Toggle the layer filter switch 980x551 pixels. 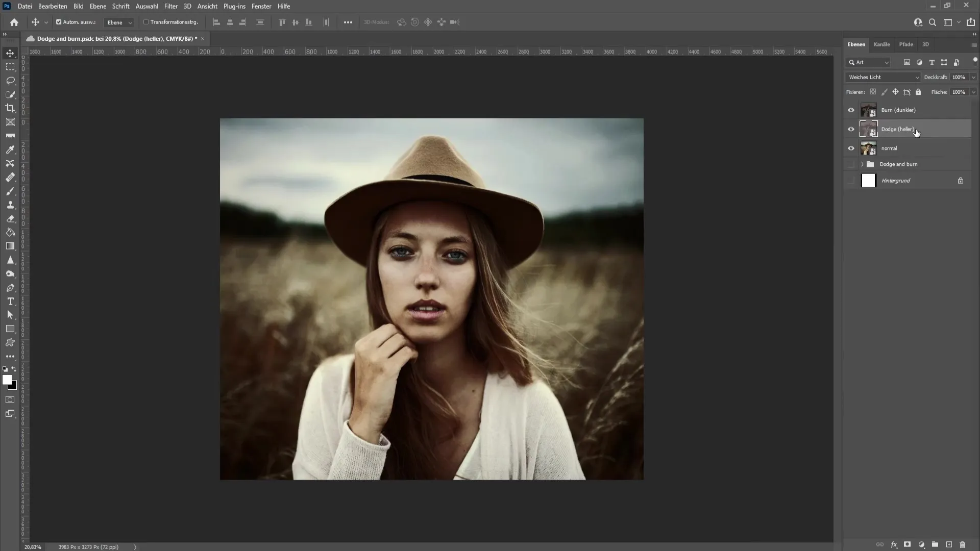pyautogui.click(x=975, y=60)
